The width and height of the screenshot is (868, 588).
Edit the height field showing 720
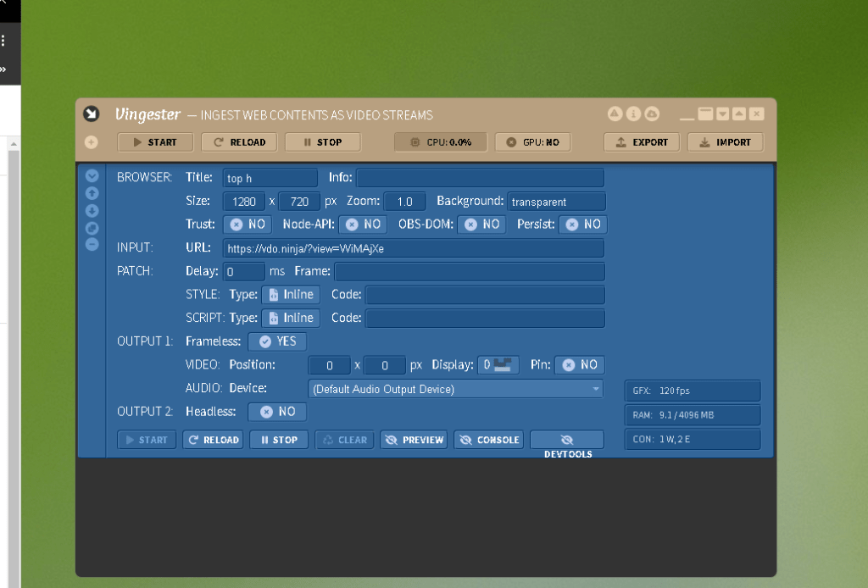click(x=299, y=202)
